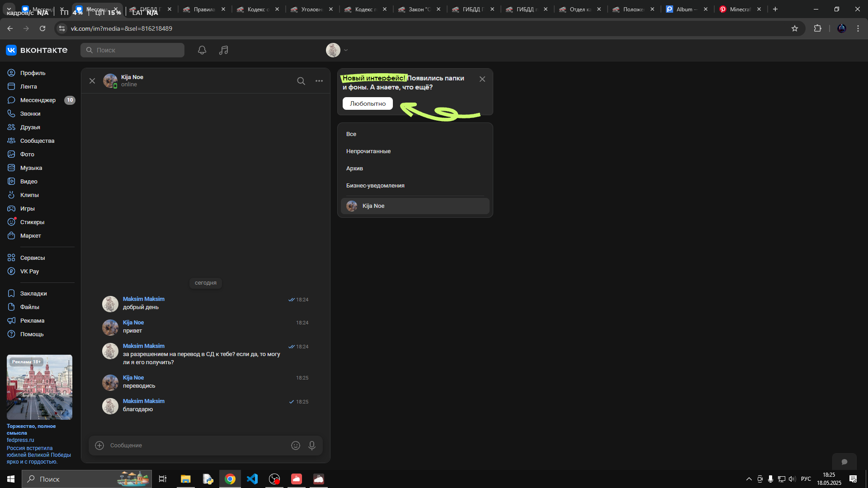Screen dimensions: 868x488
Task: Click the Стикеры sidebar icon
Action: (11, 222)
